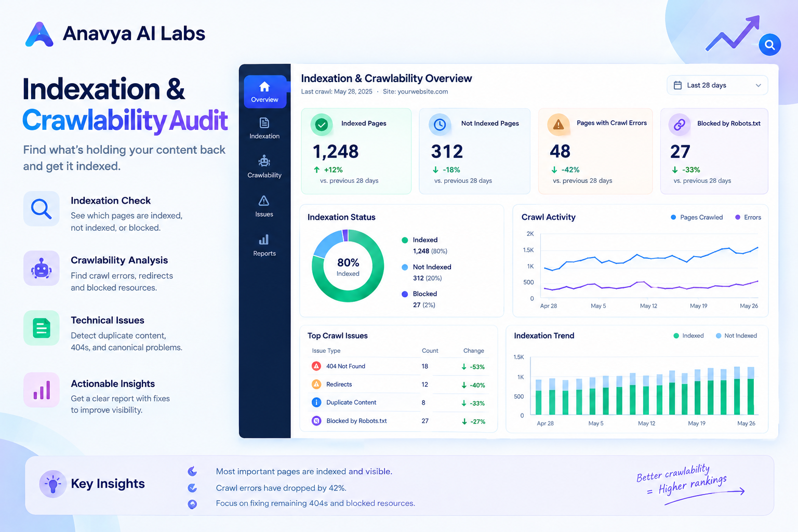Click the -42% change on crawl errors card
The image size is (798, 532).
coord(565,170)
